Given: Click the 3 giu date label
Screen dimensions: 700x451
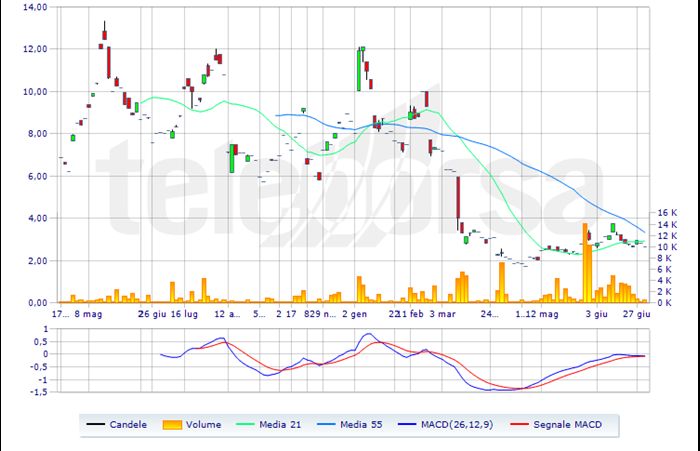Looking at the screenshot, I should (x=596, y=314).
